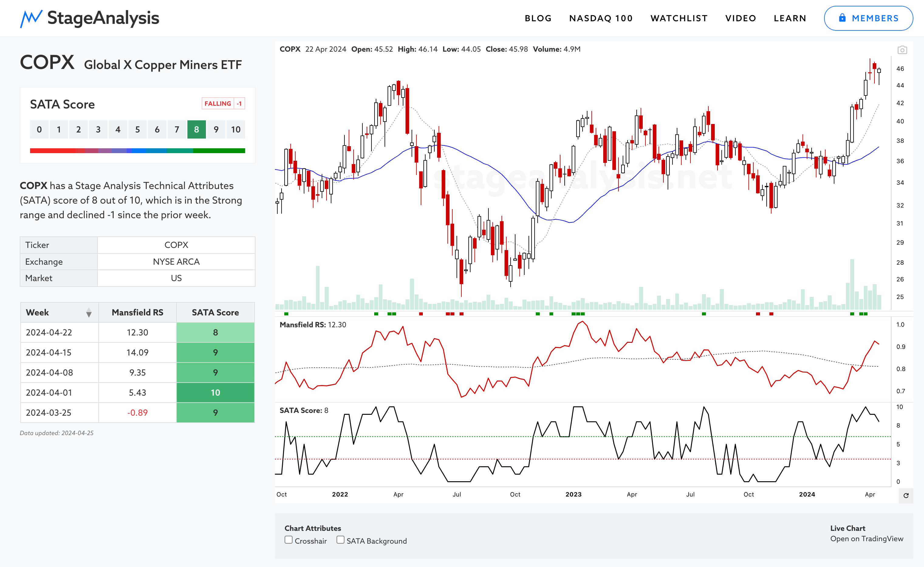This screenshot has height=567, width=924.
Task: Click the 2024 label on time axis
Action: point(807,495)
